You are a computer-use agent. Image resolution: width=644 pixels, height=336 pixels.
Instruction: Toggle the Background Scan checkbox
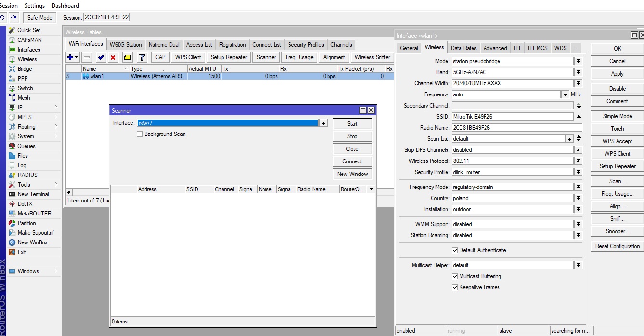[x=140, y=134]
